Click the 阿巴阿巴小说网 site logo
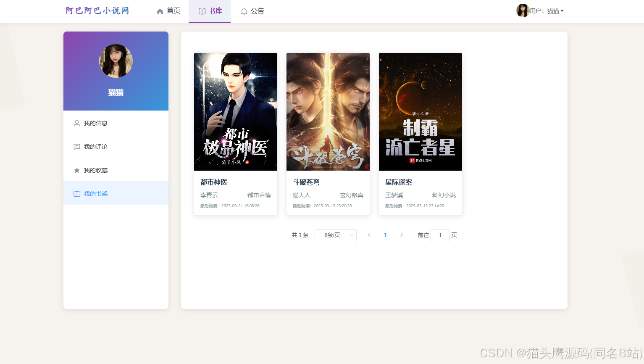This screenshot has width=644, height=364. (x=97, y=11)
